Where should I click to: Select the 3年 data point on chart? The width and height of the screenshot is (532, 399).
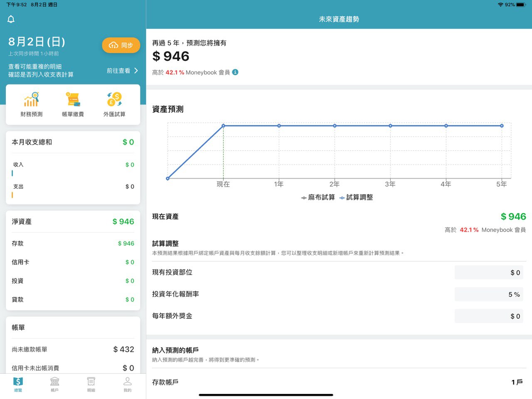(390, 126)
